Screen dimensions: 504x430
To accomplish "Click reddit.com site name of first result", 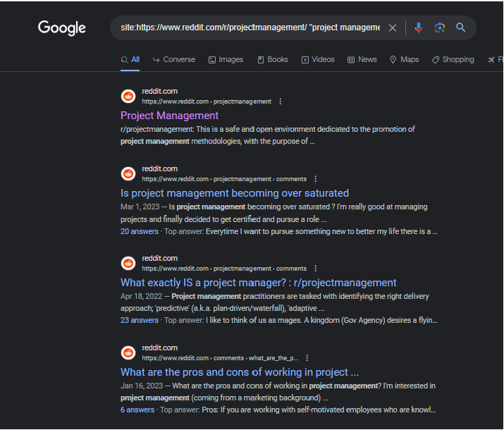I will [160, 91].
